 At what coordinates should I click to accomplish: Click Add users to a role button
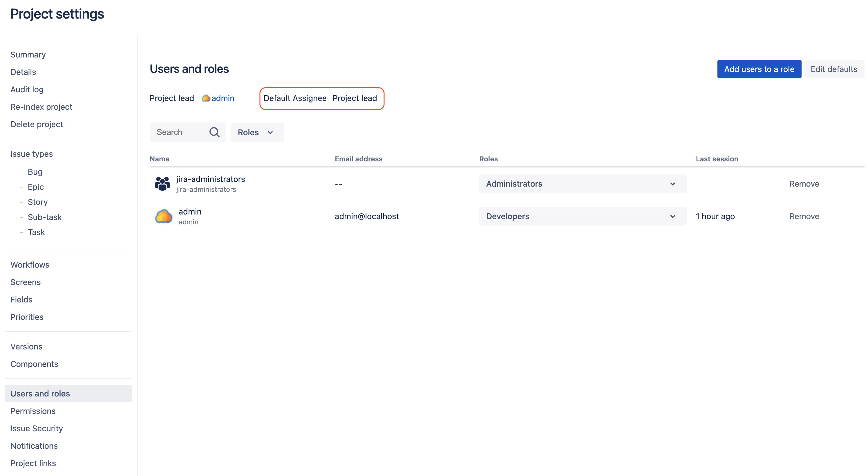[x=759, y=69]
